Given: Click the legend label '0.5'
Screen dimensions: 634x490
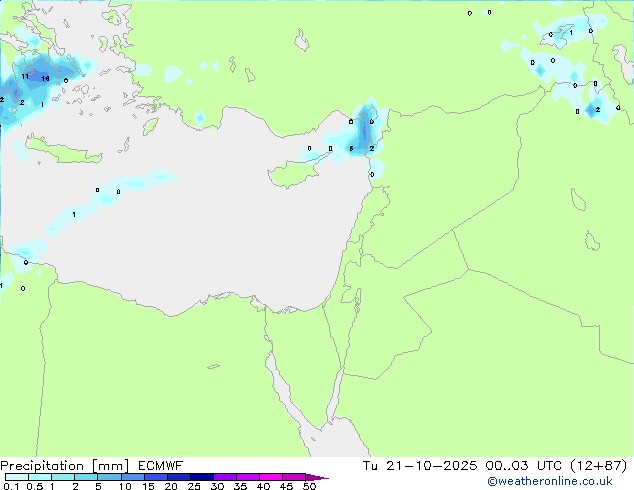Looking at the screenshot, I should [35, 486].
